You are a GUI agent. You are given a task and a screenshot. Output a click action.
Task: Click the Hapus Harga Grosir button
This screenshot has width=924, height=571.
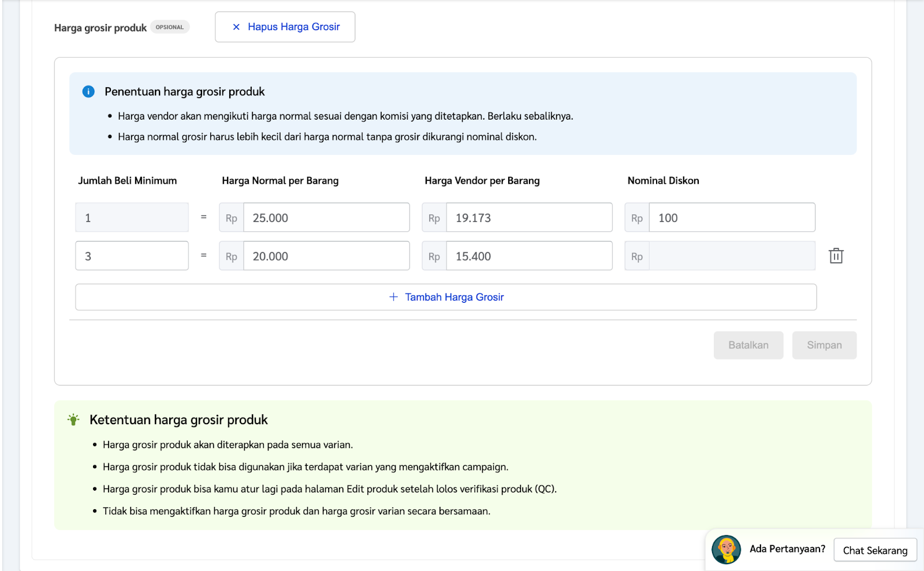[285, 27]
